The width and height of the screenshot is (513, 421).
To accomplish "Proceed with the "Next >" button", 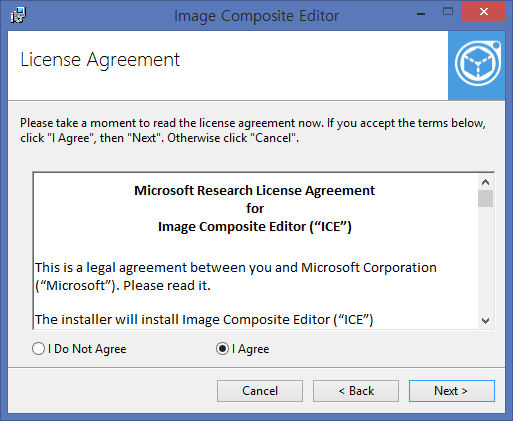I will coord(452,391).
